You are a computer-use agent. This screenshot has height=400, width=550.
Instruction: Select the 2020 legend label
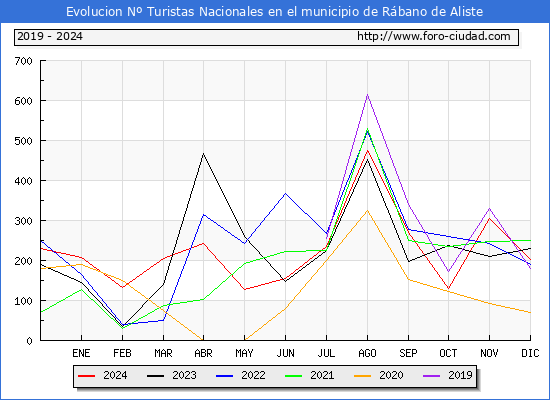tap(391, 375)
